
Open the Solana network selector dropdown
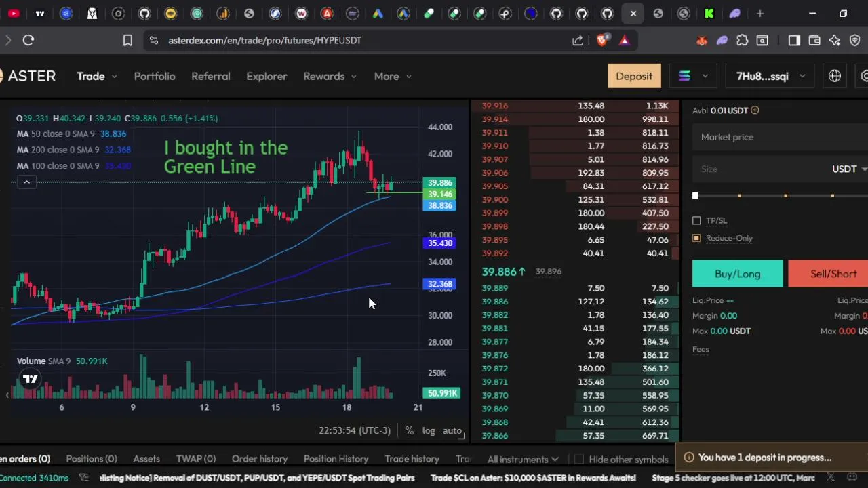tap(693, 76)
